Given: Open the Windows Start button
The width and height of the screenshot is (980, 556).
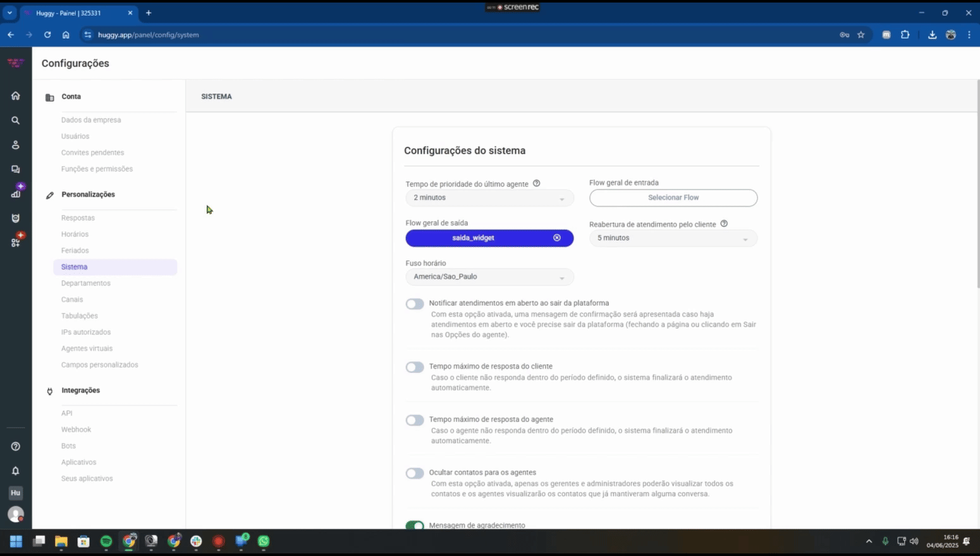Looking at the screenshot, I should click(x=16, y=541).
